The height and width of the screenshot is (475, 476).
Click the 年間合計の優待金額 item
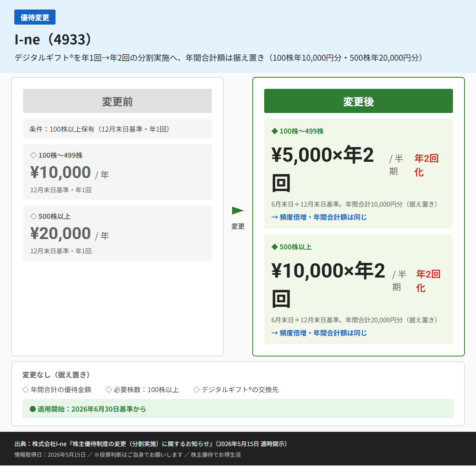[x=61, y=390]
